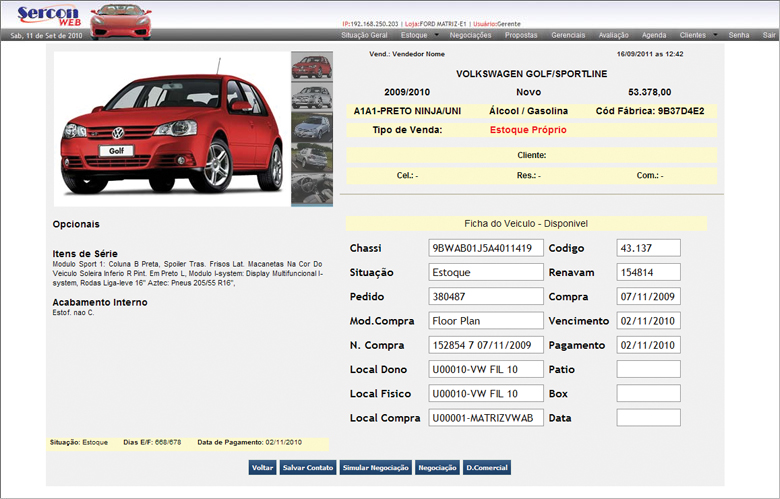Screen dimensions: 780x499
Task: Click the 2009/2010 model year text
Action: pyautogui.click(x=407, y=92)
